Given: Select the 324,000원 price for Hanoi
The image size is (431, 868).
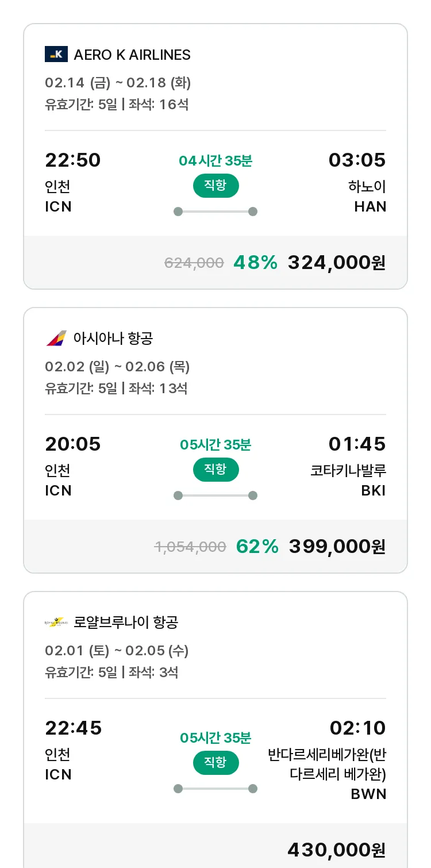Looking at the screenshot, I should [336, 263].
